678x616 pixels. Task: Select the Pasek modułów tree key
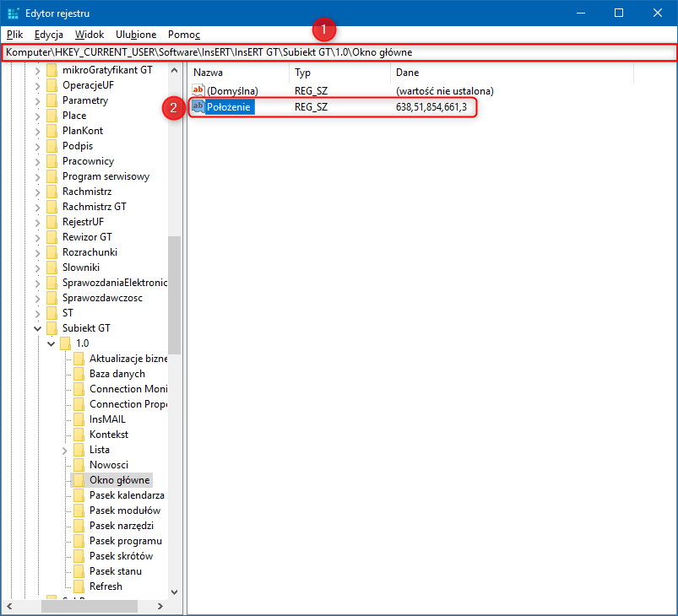125,511
